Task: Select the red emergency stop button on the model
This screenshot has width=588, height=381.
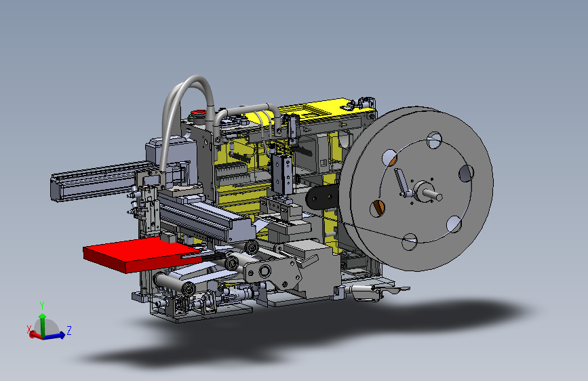Action: [x=199, y=113]
